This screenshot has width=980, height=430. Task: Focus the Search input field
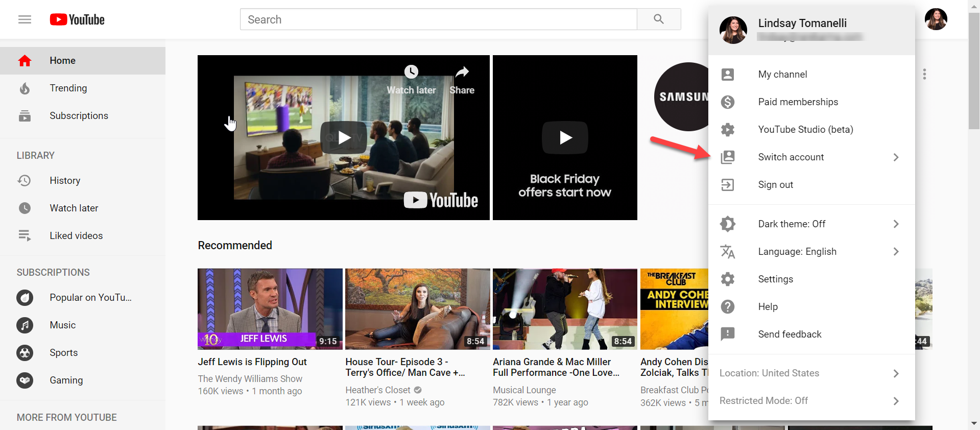[x=438, y=19]
